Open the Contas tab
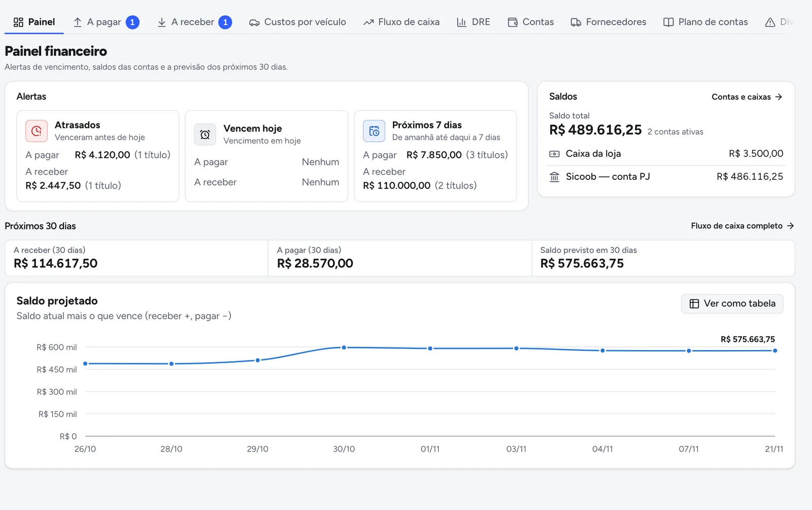The height and width of the screenshot is (510, 812). pyautogui.click(x=531, y=22)
